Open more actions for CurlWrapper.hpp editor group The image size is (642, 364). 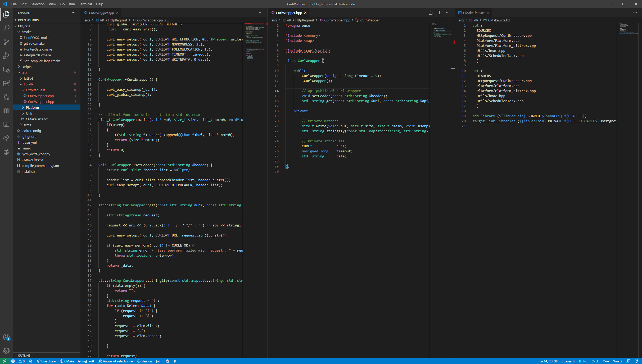(x=448, y=13)
